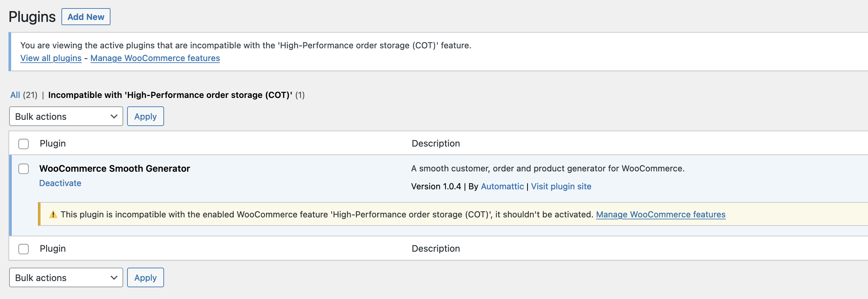Open the bottom Bulk actions dropdown
Image resolution: width=868 pixels, height=299 pixels.
coord(66,277)
